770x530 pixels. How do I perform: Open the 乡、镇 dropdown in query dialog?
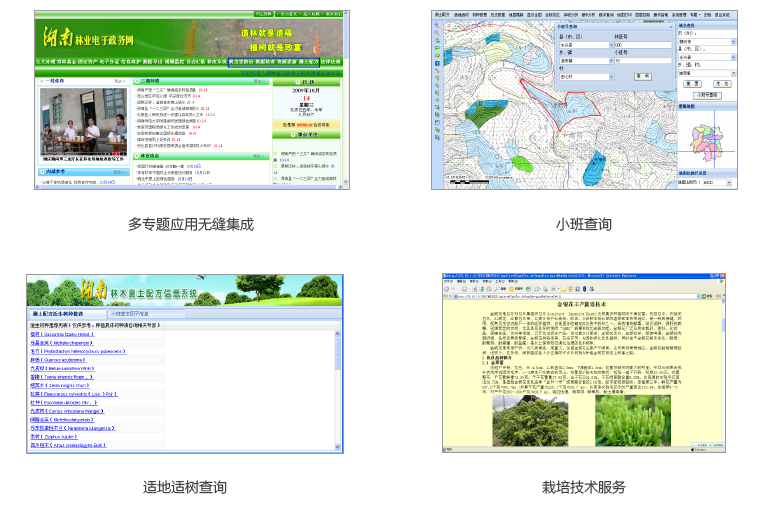611,61
